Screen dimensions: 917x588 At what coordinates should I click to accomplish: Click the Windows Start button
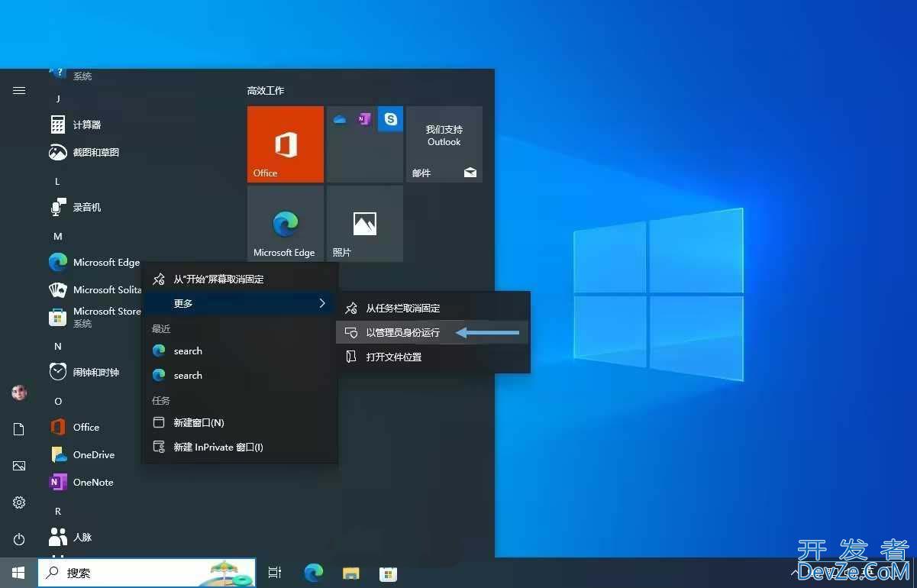(x=18, y=573)
